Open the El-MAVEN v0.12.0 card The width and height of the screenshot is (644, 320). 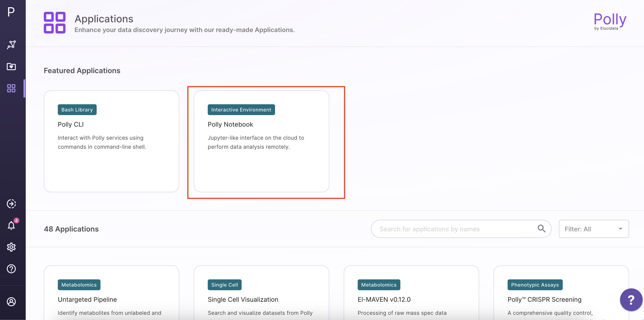pos(411,292)
